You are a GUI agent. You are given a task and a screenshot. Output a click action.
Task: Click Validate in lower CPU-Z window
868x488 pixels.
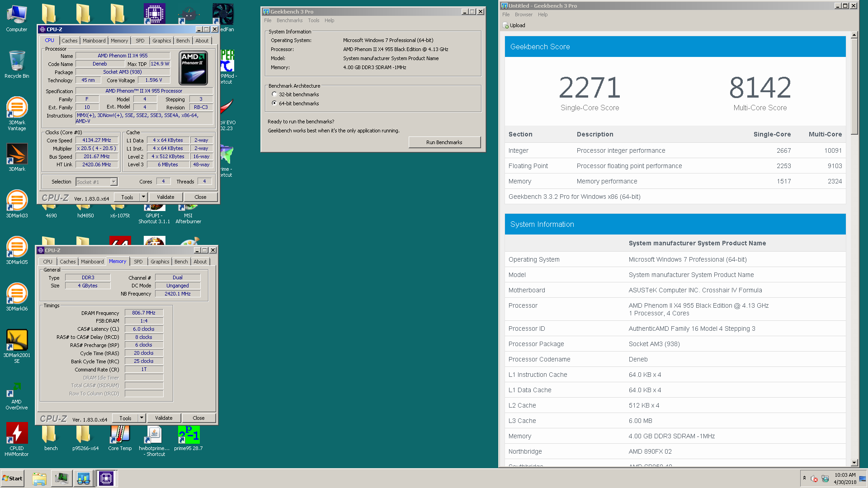(x=164, y=418)
